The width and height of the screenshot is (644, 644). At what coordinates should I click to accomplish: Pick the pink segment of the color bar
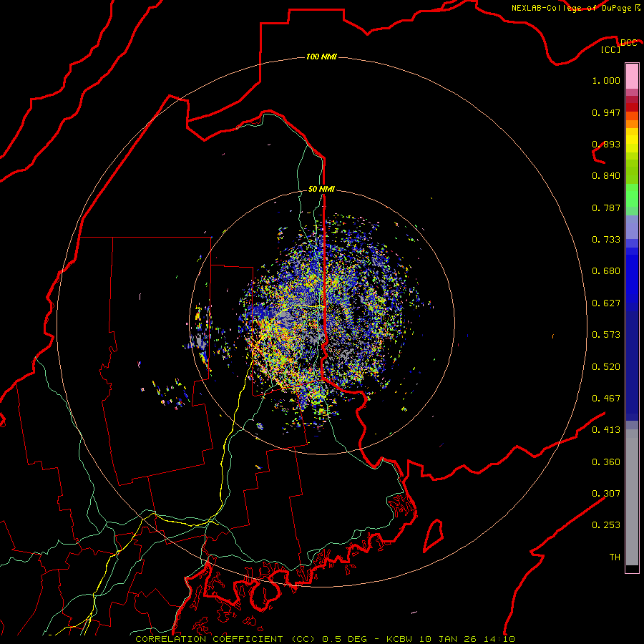632,77
